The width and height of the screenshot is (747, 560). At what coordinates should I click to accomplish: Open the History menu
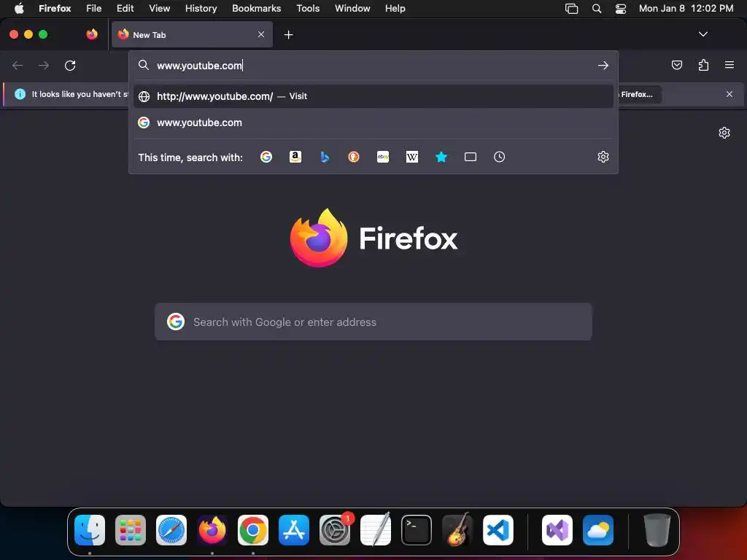coord(201,8)
